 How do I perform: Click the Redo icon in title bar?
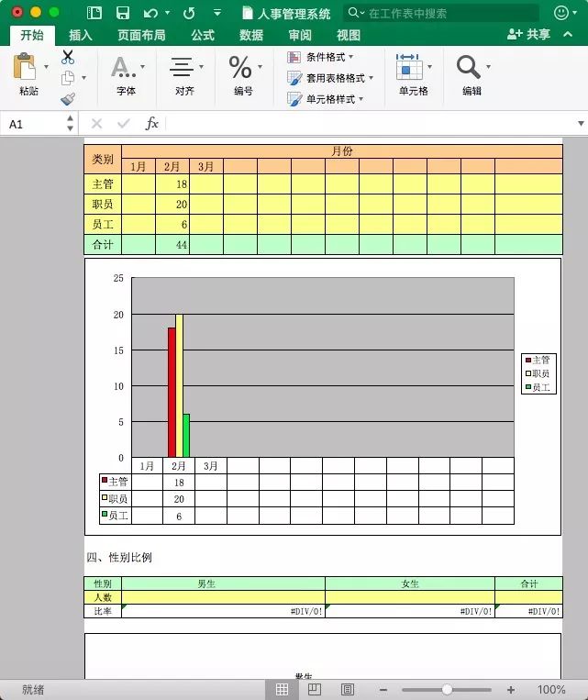(x=189, y=13)
